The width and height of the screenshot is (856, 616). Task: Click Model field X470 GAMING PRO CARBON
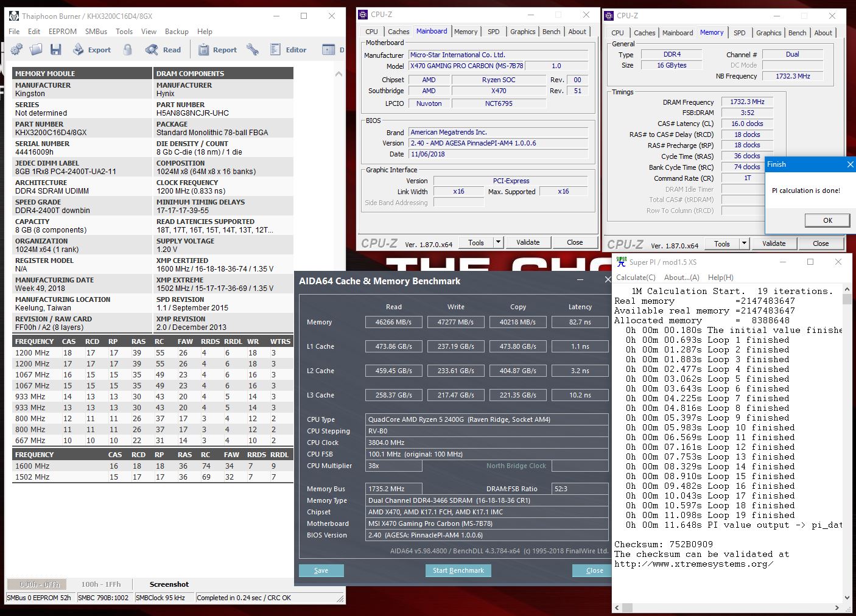[x=466, y=66]
